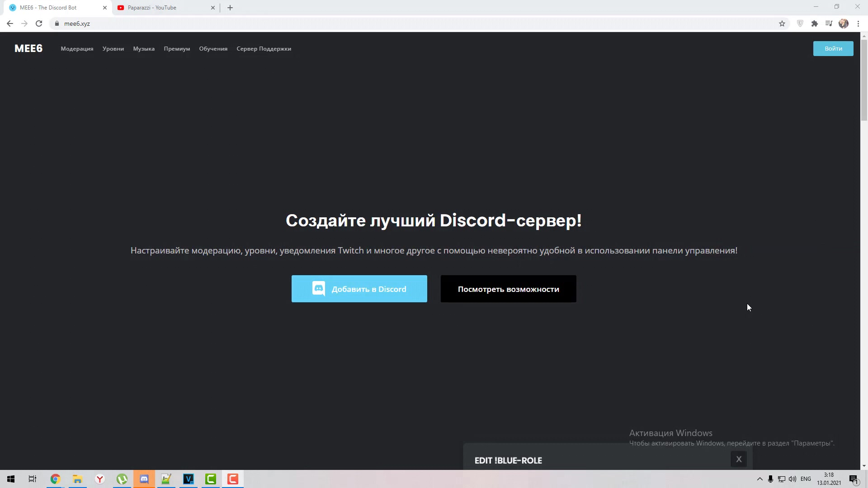Screen dimensions: 868x488
Task: Go forward in browser history
Action: [x=24, y=23]
